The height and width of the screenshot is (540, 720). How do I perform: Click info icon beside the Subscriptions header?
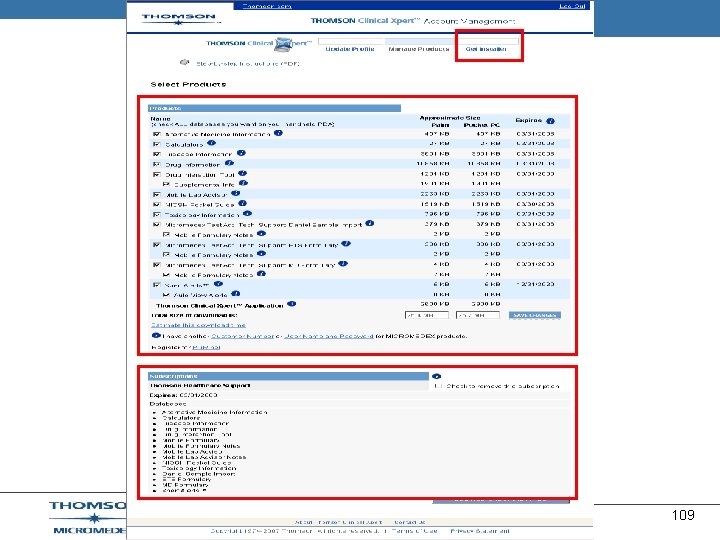[x=437, y=376]
